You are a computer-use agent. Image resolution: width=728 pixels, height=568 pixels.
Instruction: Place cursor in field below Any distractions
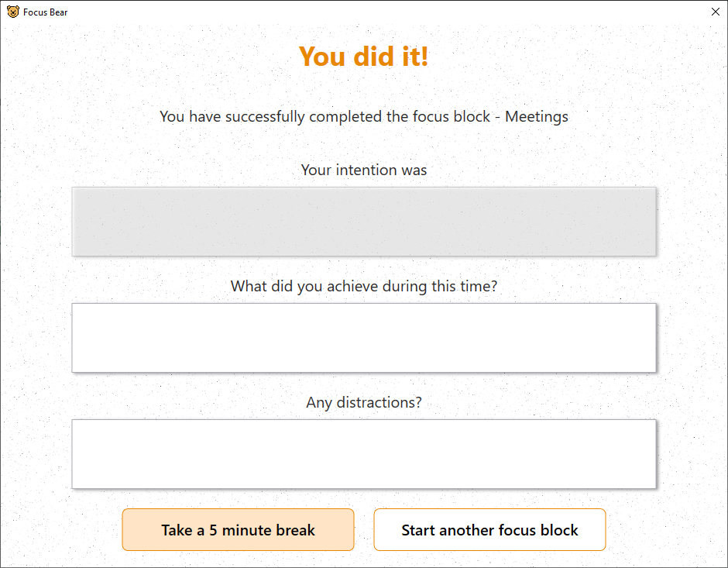click(363, 454)
